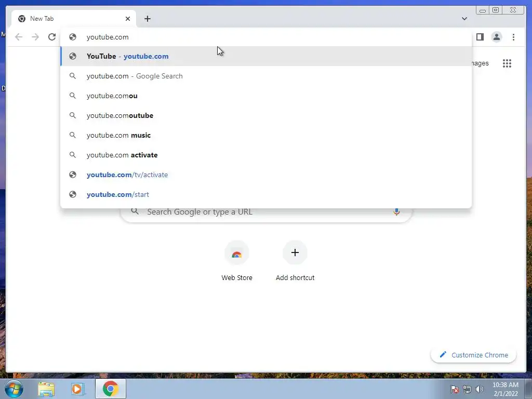532x399 pixels.
Task: Click the magnifier icon in Google search box
Action: 135,211
